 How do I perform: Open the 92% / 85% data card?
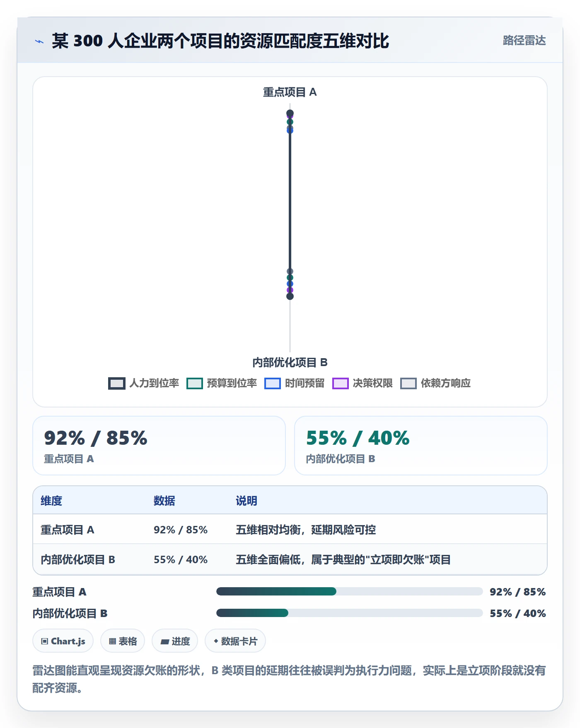tap(159, 446)
